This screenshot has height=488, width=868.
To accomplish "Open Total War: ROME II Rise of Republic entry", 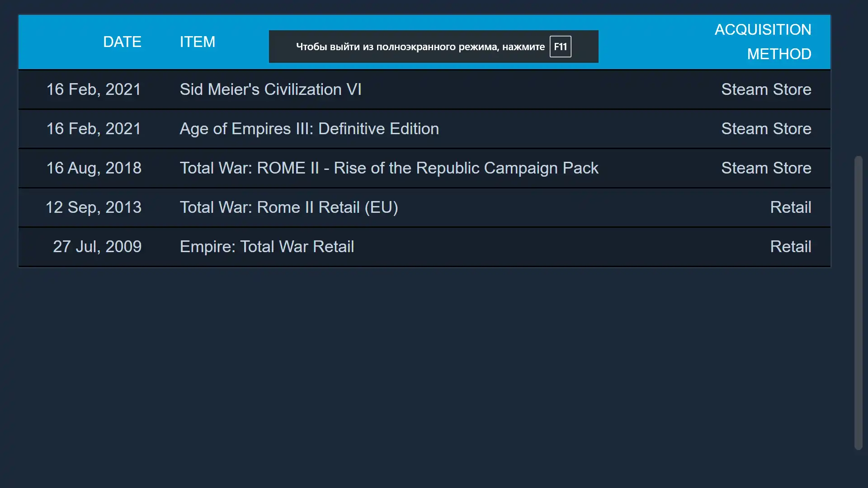I will [389, 168].
